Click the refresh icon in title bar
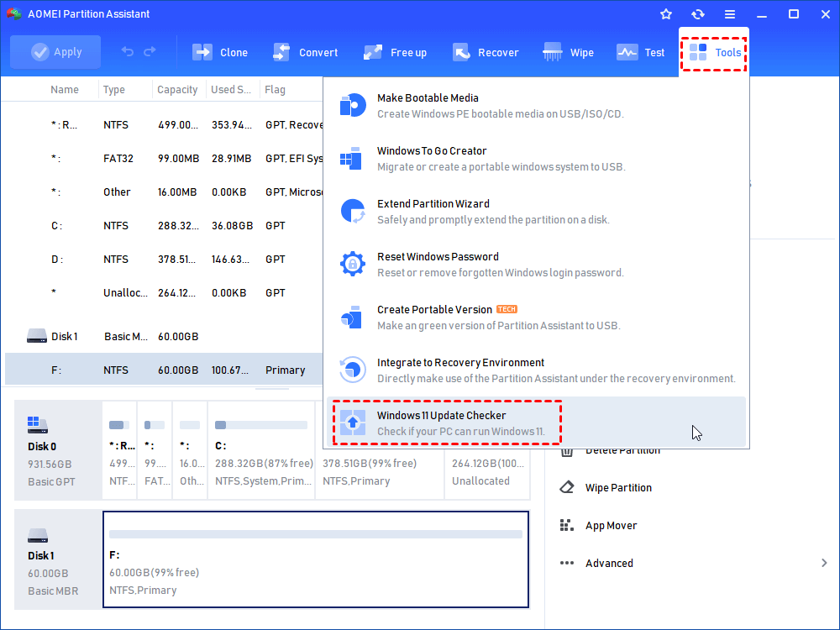 pyautogui.click(x=698, y=14)
